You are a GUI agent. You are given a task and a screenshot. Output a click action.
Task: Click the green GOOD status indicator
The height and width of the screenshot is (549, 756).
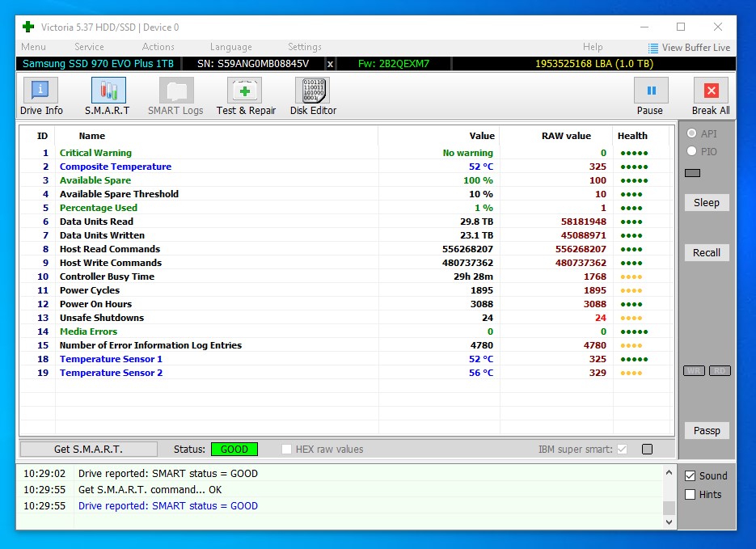pyautogui.click(x=234, y=450)
